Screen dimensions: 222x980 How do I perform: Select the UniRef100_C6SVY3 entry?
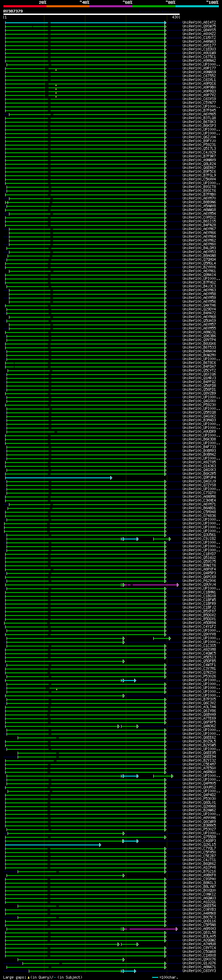point(199,971)
